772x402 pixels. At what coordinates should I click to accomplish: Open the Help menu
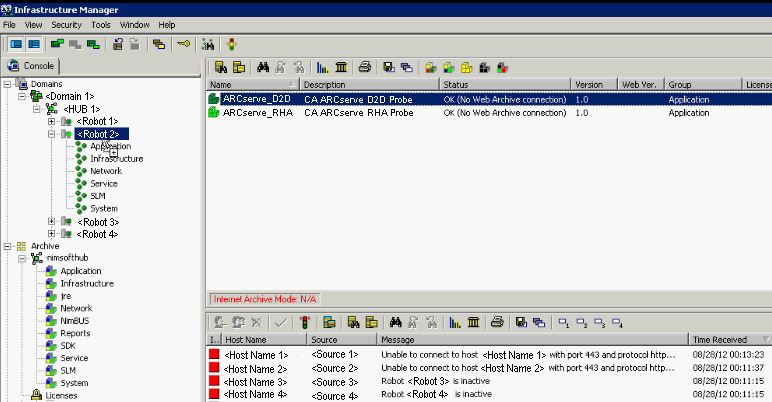166,25
